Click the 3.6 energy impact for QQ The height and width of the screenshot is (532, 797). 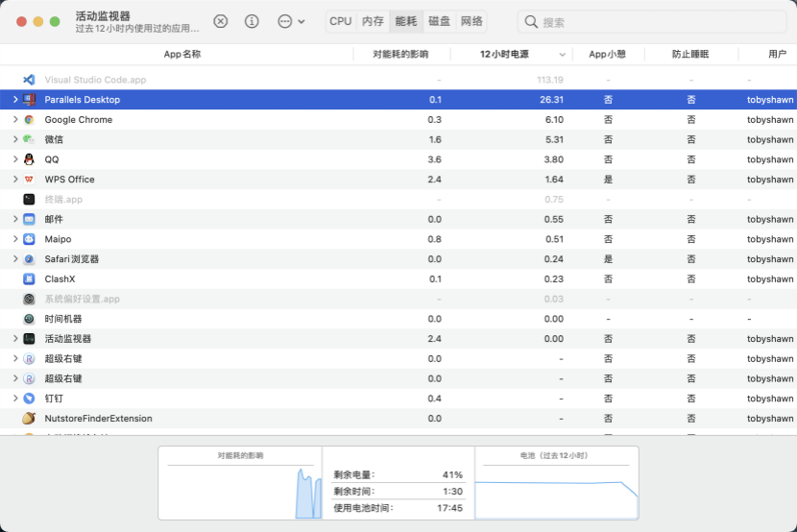click(435, 159)
